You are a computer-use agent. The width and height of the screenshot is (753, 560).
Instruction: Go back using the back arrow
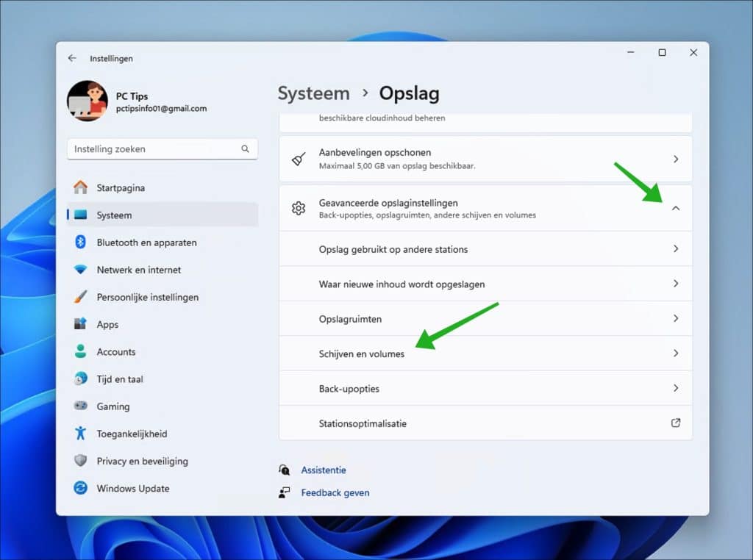tap(72, 58)
